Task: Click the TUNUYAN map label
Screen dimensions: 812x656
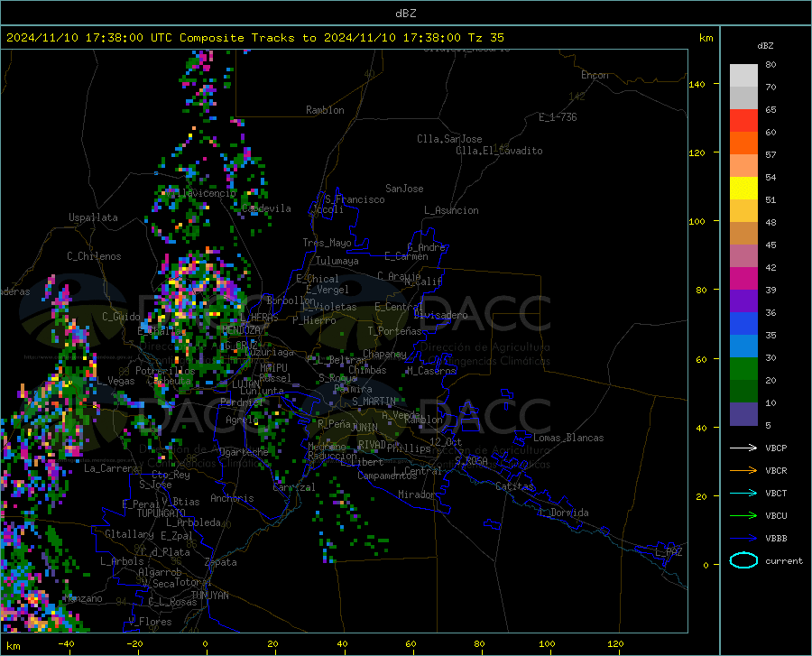Action: coord(209,595)
